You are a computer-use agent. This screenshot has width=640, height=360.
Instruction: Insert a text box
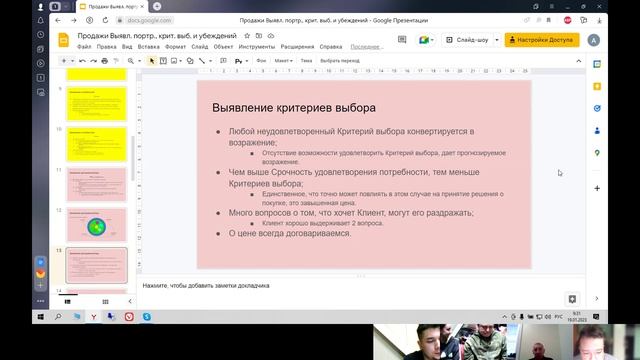[163, 61]
